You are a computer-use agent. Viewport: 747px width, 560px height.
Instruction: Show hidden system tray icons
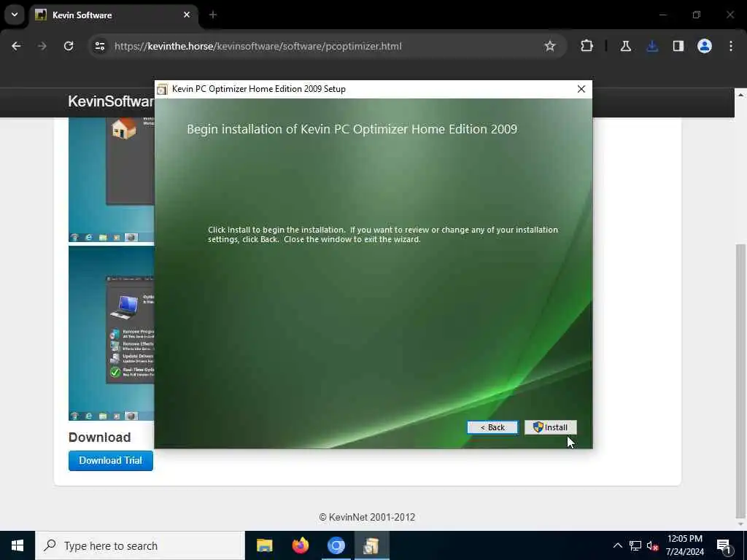coord(617,545)
